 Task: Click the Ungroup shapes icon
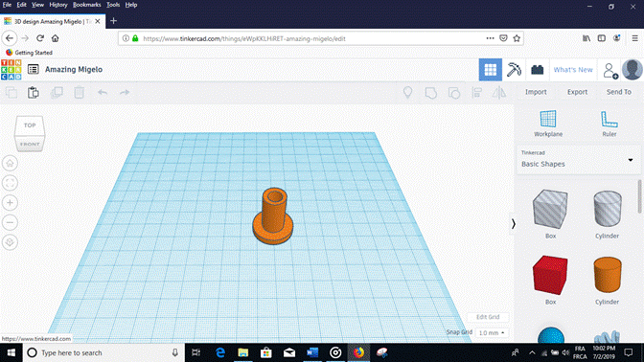coord(454,93)
